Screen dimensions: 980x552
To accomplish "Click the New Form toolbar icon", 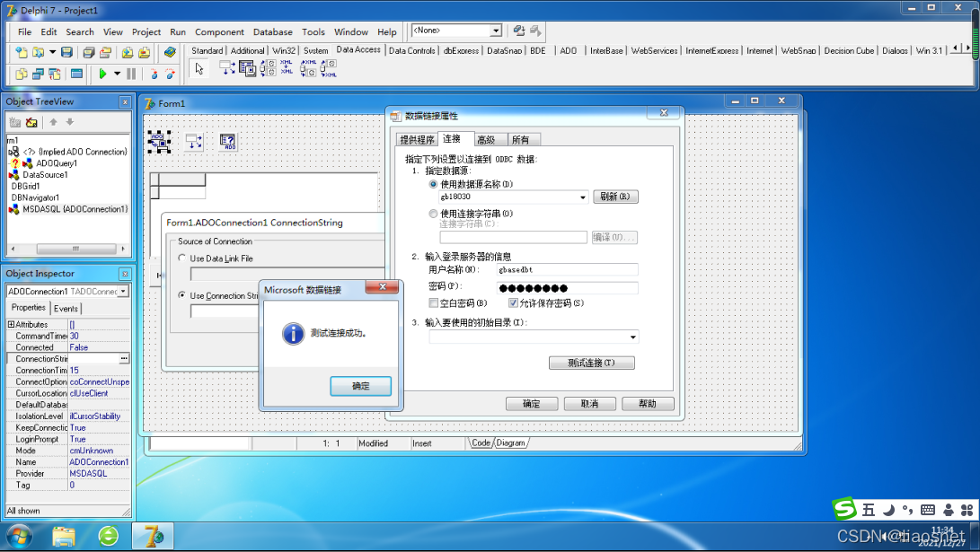I will tap(76, 74).
